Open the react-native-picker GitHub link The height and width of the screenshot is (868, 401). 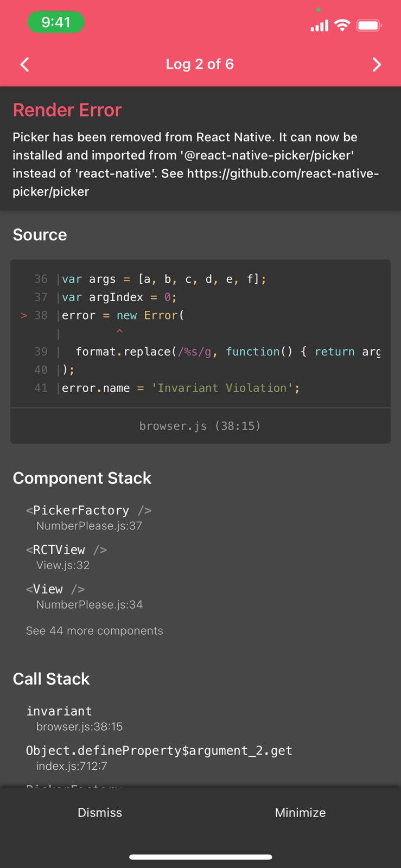pyautogui.click(x=282, y=174)
